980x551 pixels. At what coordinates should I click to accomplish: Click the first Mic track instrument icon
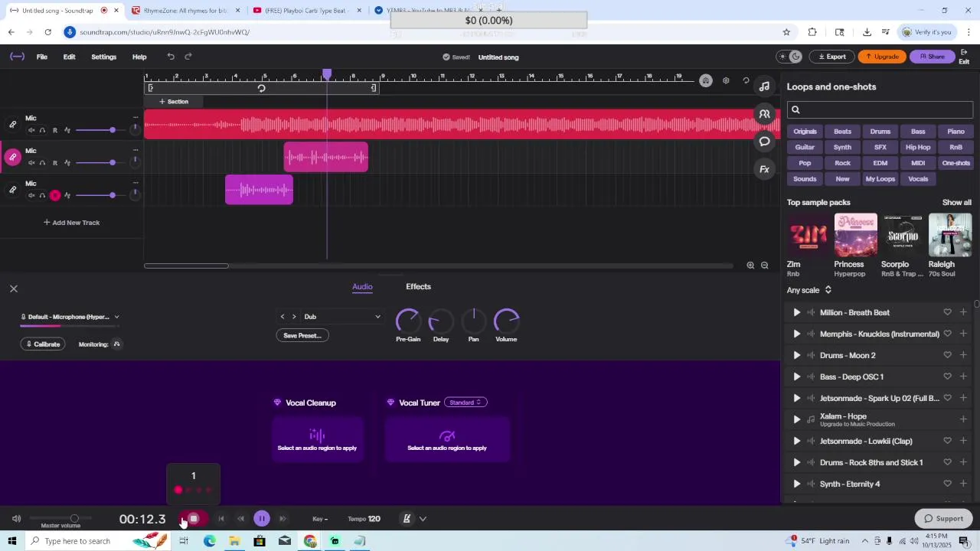click(12, 125)
